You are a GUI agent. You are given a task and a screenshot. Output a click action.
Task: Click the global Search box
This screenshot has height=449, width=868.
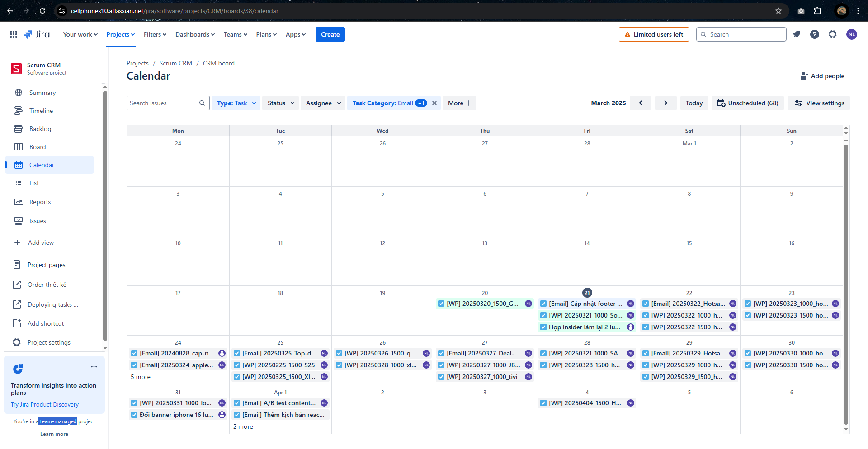click(741, 34)
